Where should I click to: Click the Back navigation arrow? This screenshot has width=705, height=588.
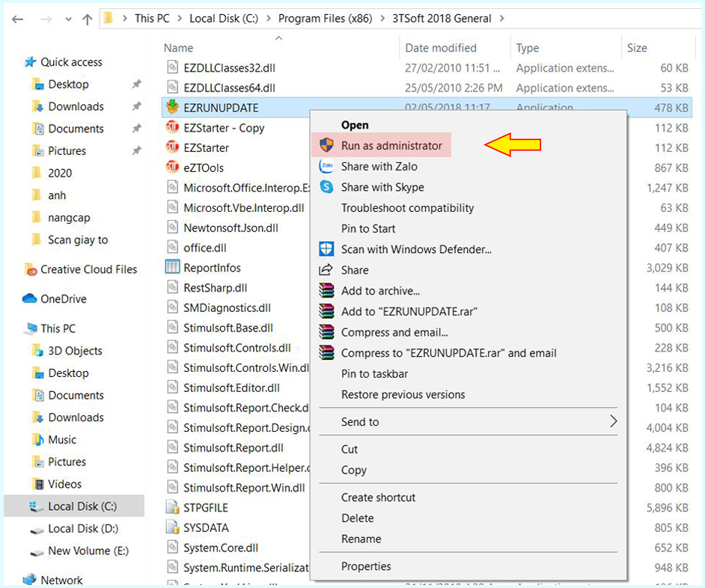click(x=17, y=19)
